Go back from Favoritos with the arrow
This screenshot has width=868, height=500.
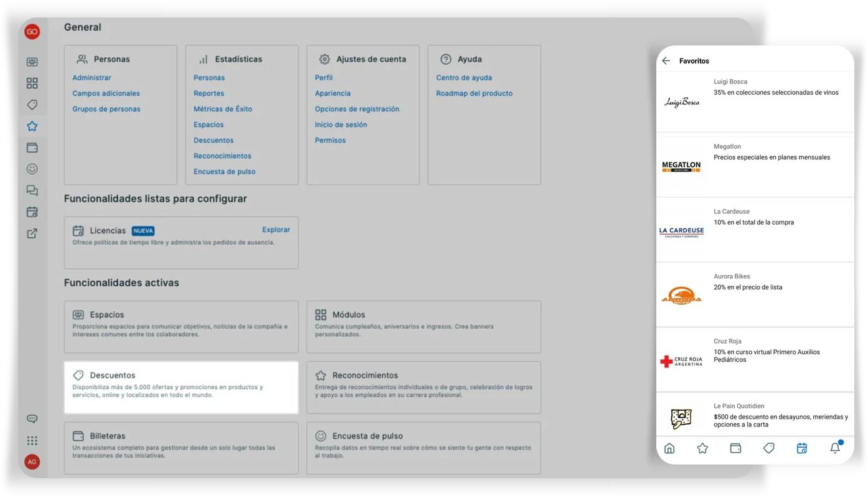666,61
